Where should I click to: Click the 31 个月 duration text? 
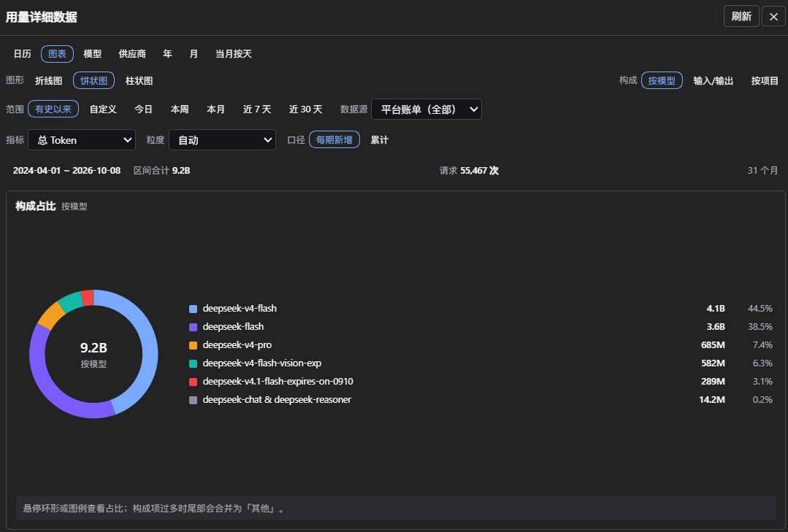point(762,171)
